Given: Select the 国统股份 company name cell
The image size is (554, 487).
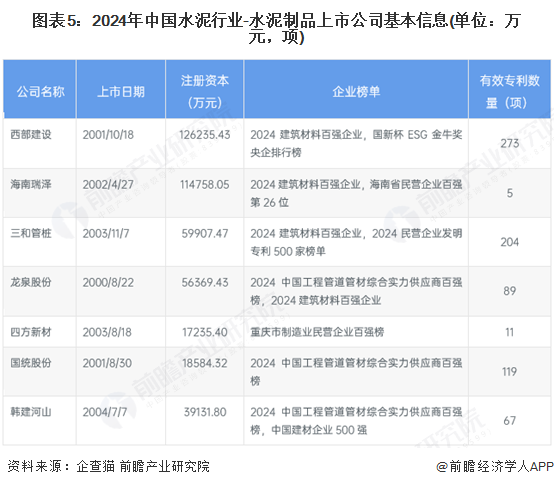Looking at the screenshot, I should pyautogui.click(x=40, y=371).
